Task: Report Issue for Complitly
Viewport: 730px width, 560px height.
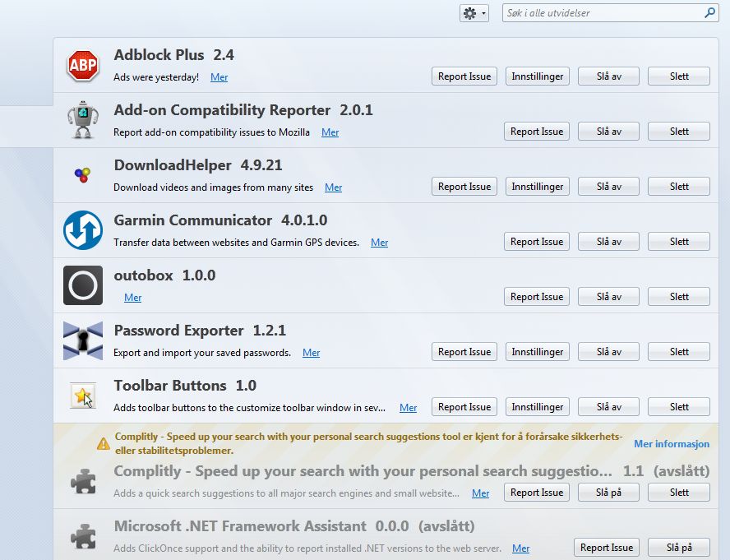Action: click(536, 493)
